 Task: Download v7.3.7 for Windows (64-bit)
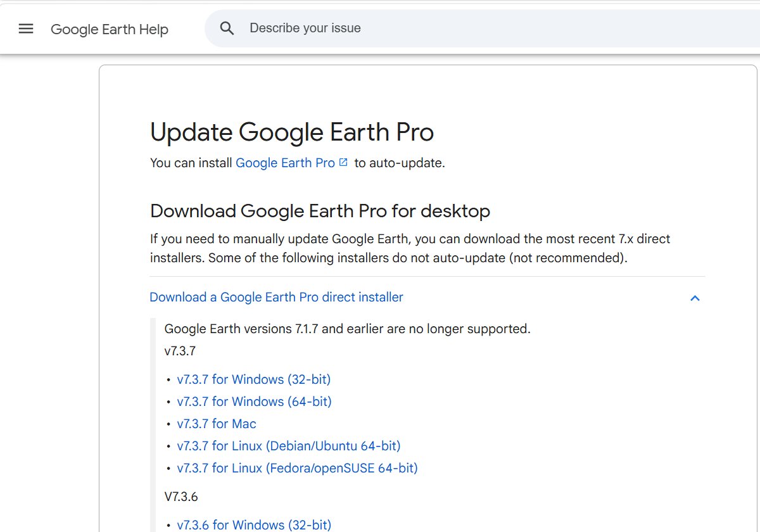coord(255,402)
